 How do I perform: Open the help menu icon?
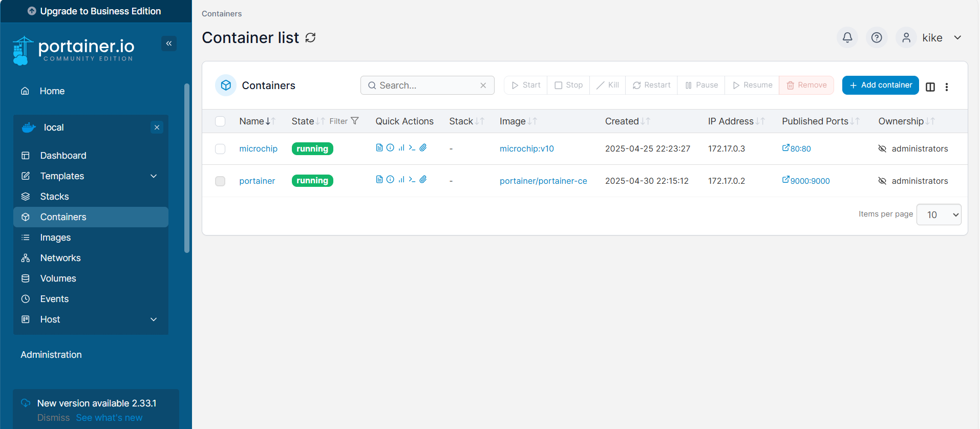coord(877,37)
